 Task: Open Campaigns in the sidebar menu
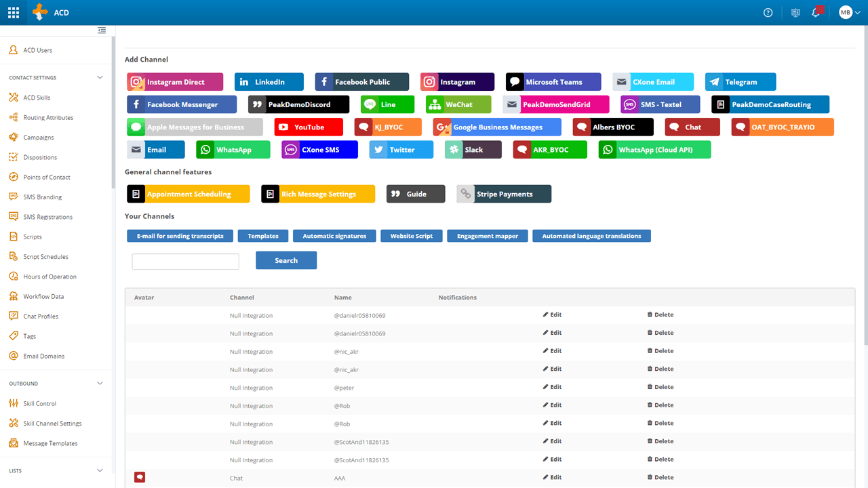[38, 138]
